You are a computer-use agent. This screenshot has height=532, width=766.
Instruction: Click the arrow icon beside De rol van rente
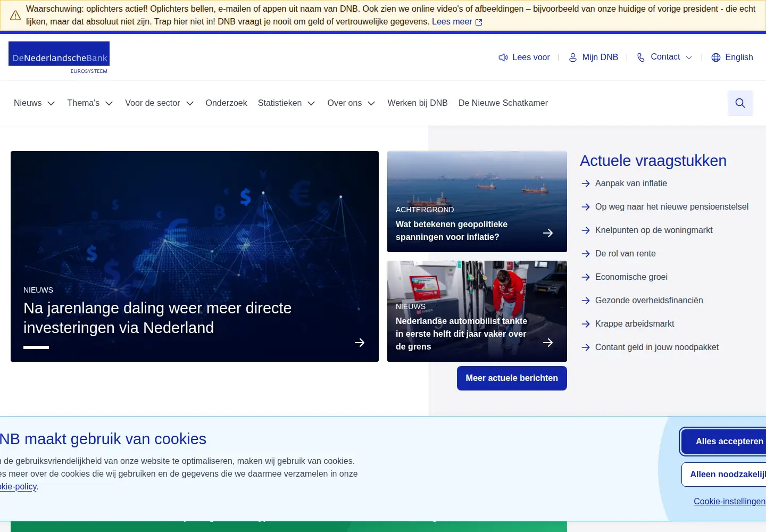pos(586,254)
